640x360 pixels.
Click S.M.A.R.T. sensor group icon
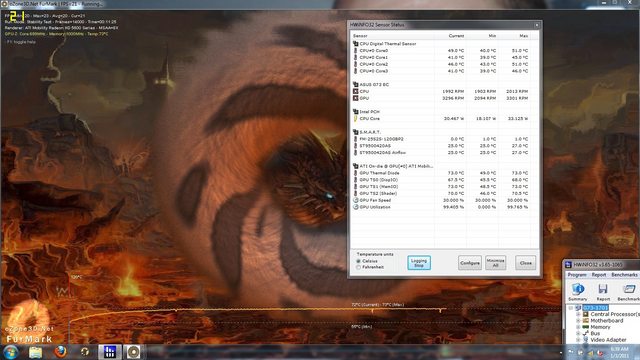point(355,132)
